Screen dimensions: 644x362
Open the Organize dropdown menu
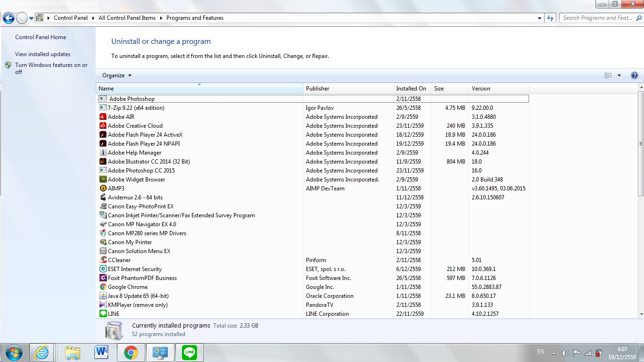pos(117,75)
